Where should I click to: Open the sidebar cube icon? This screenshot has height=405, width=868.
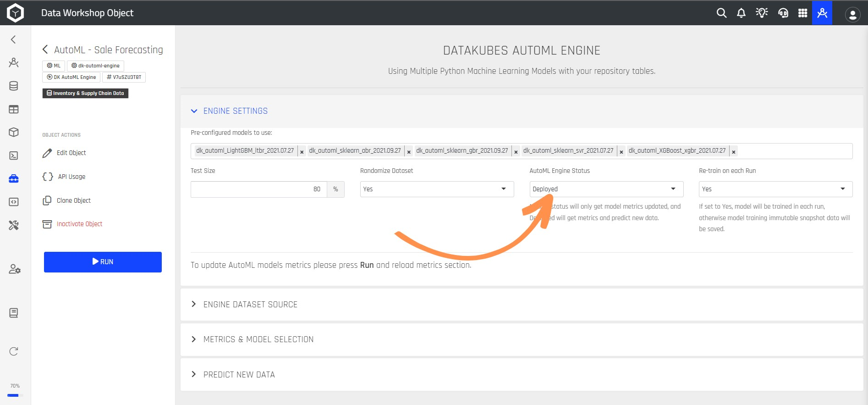(x=14, y=132)
